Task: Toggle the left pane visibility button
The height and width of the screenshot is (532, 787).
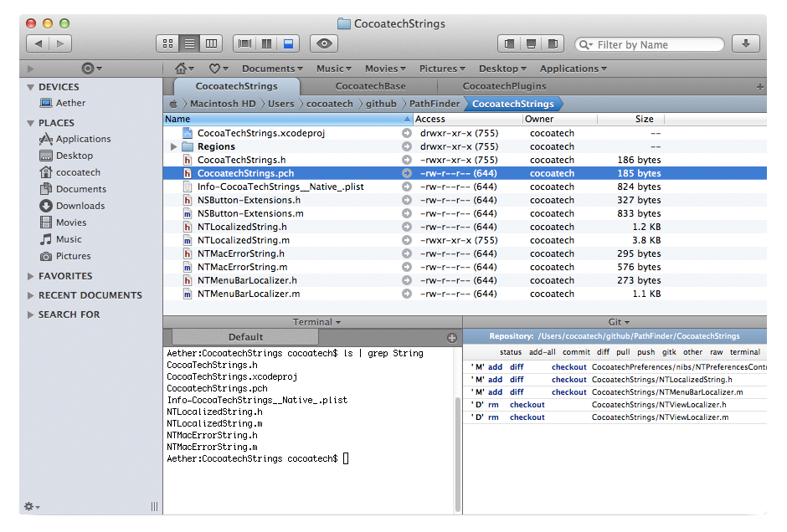Action: (x=509, y=43)
